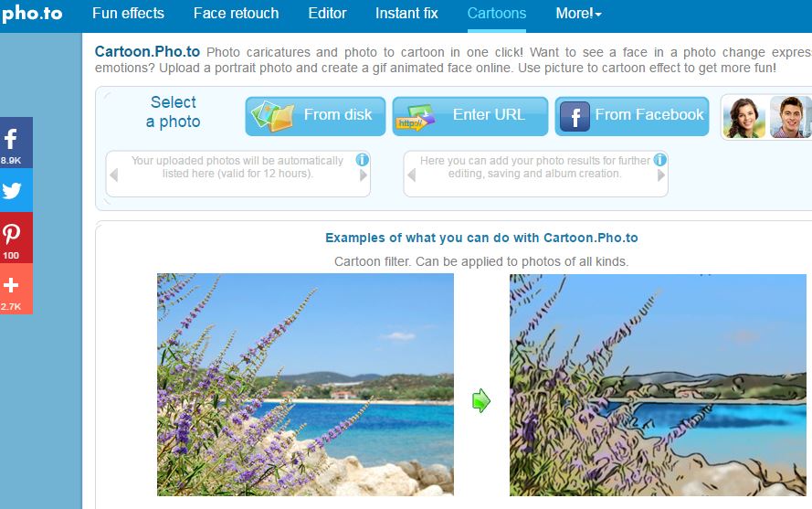The width and height of the screenshot is (812, 509).
Task: Share page via Twitter sidebar icon
Action: click(x=16, y=190)
